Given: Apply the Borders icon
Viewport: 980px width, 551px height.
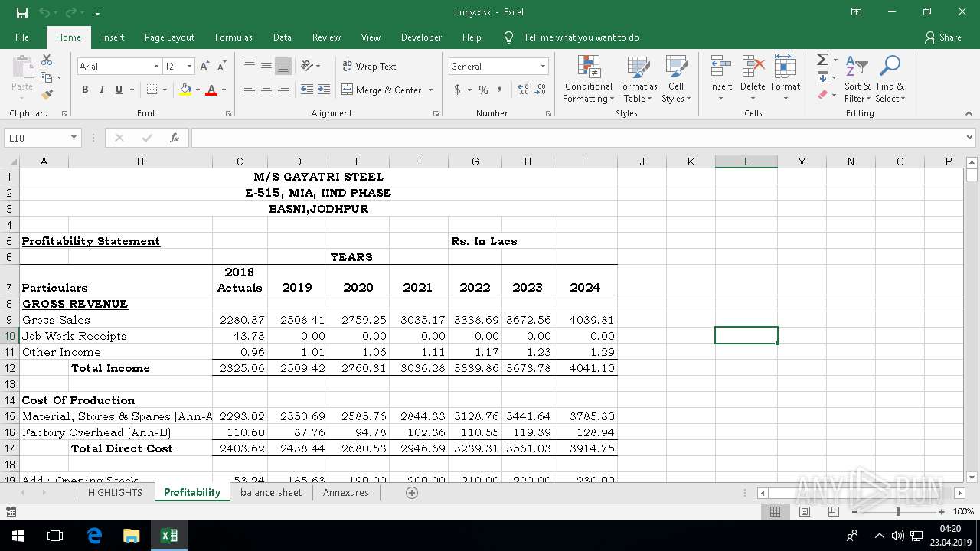Looking at the screenshot, I should tap(152, 90).
